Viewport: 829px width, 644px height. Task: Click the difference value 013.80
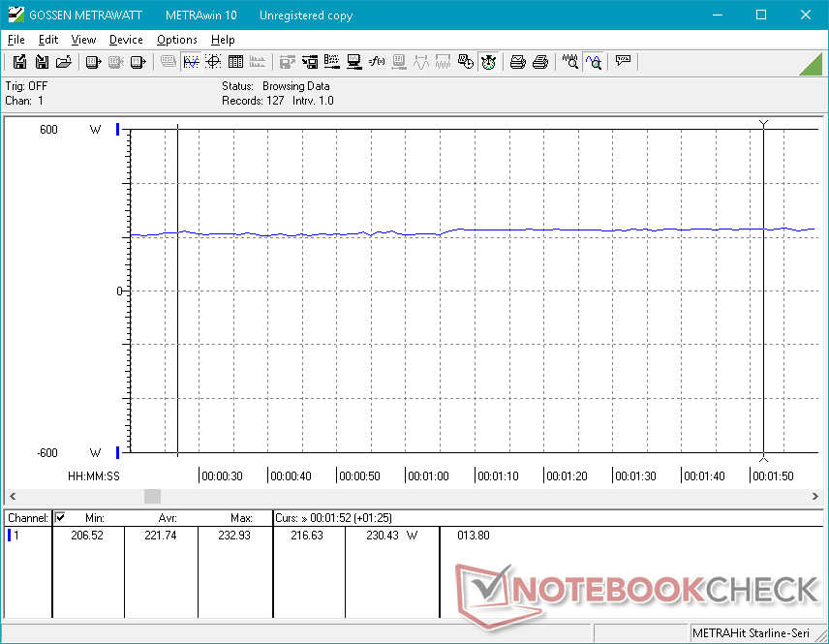(x=474, y=536)
